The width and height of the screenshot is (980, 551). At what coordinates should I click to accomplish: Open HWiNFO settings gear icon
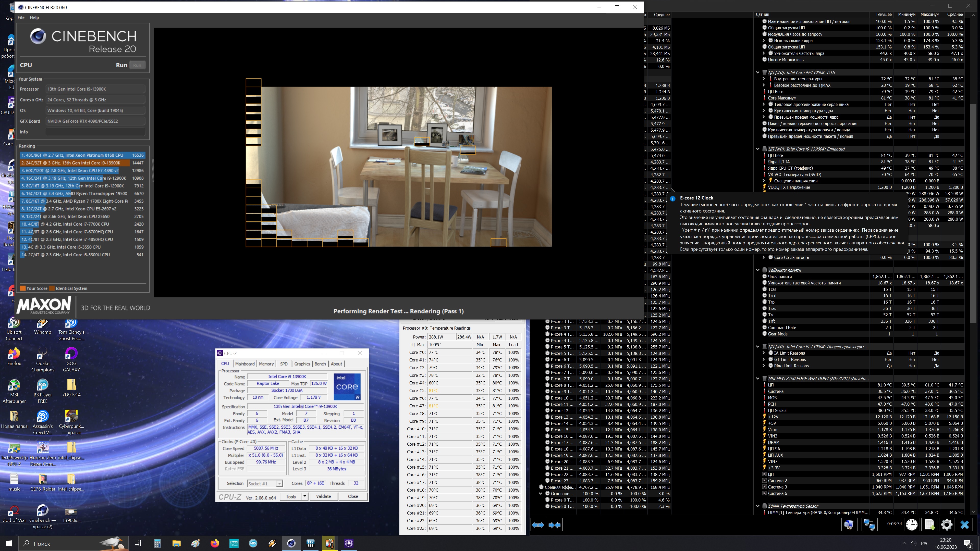(x=947, y=525)
